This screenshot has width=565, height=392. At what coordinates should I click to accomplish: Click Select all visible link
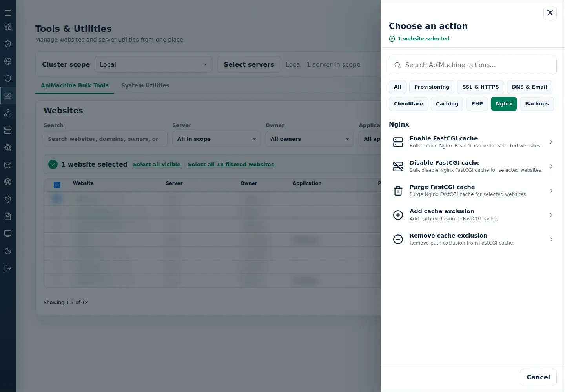point(157,165)
